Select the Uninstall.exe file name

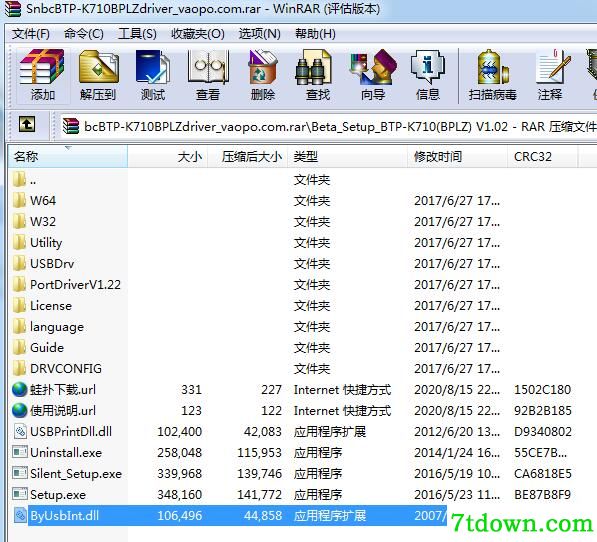pyautogui.click(x=66, y=452)
